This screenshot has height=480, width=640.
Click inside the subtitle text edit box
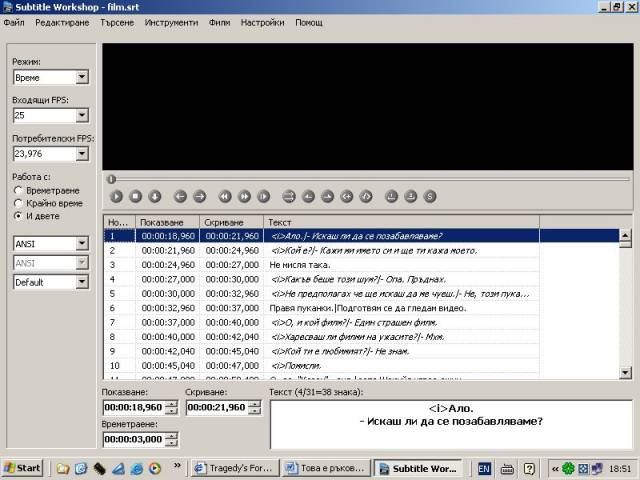(x=451, y=424)
